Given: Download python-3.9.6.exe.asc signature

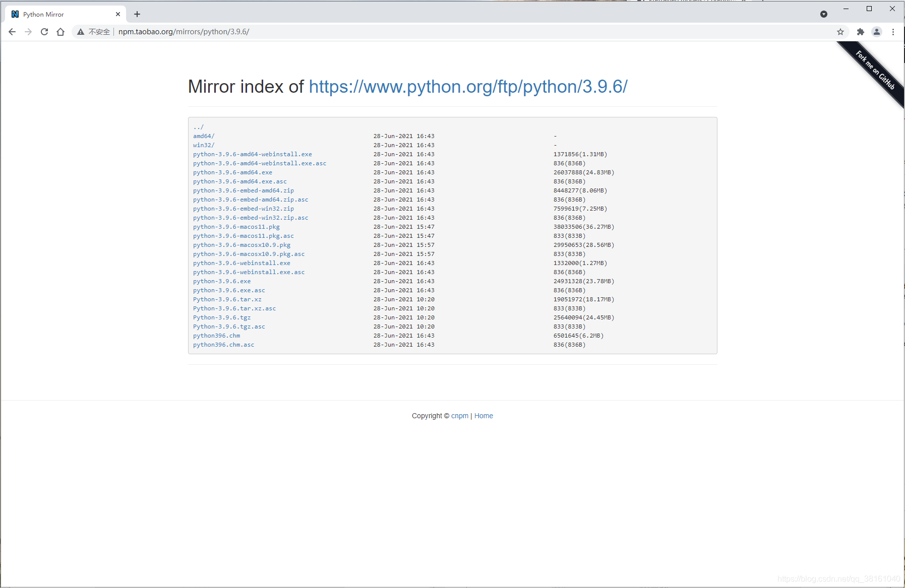Looking at the screenshot, I should pos(229,290).
